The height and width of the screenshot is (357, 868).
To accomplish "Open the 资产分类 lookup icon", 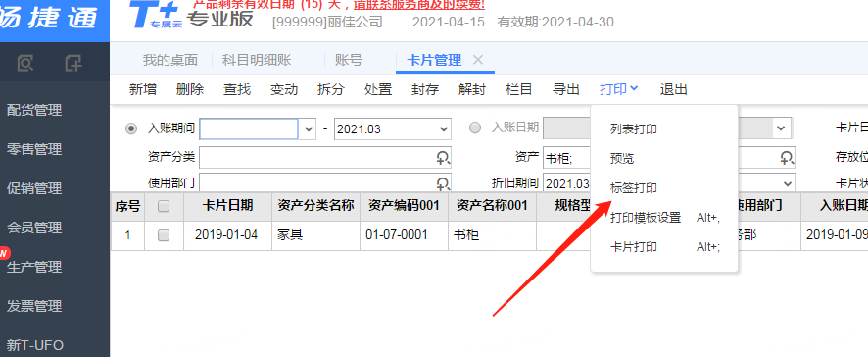I will [443, 158].
